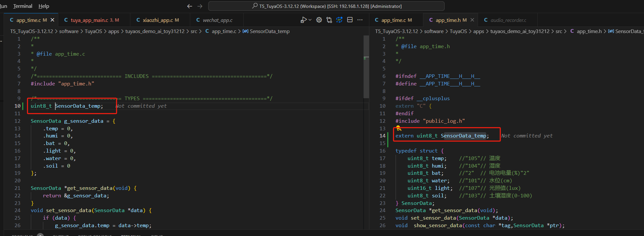The width and height of the screenshot is (644, 236).
Task: Click the left editor vertical scrollbar
Action: (x=366, y=67)
